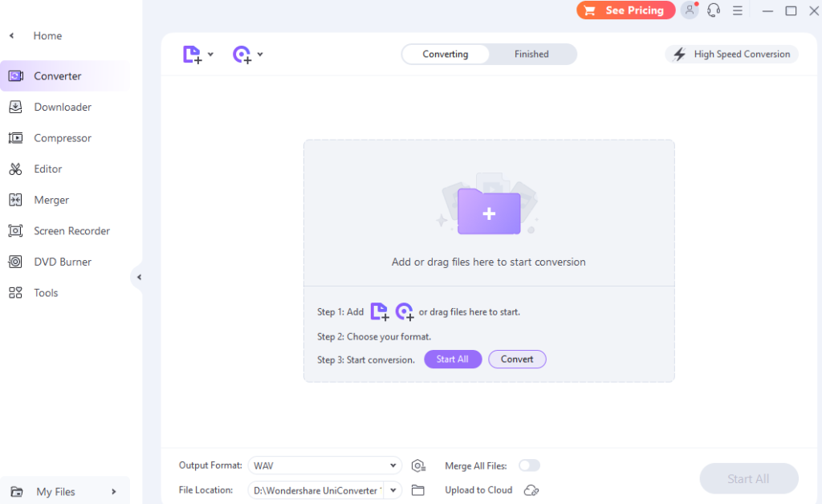Toggle the Merge All Files switch

[529, 465]
